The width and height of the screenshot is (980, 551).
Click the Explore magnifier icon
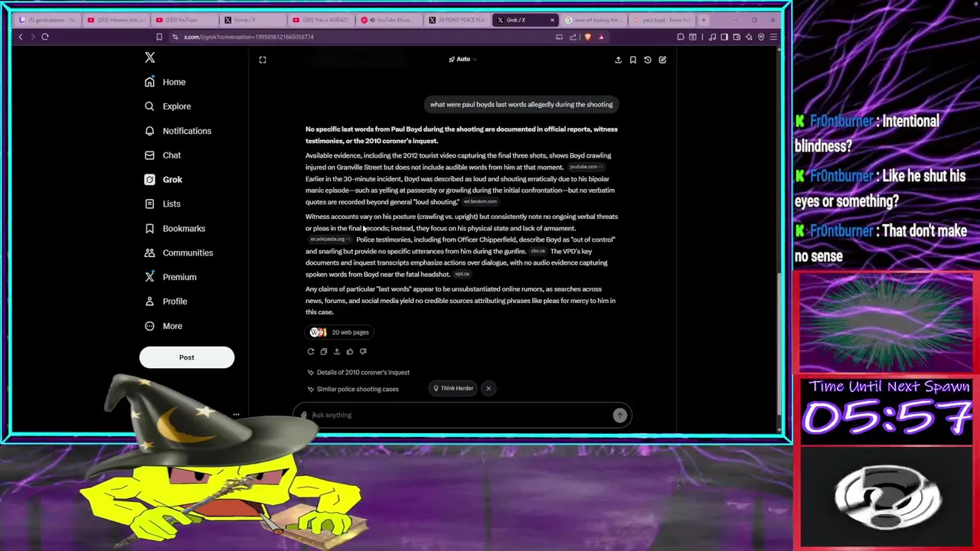pyautogui.click(x=149, y=106)
